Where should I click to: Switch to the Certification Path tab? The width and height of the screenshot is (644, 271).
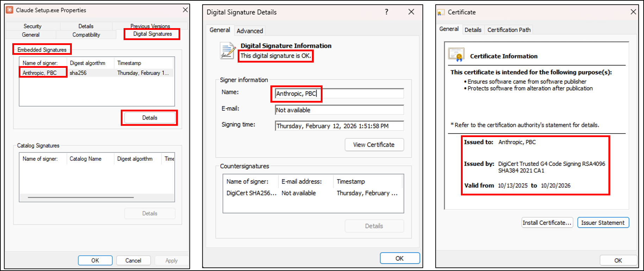click(x=508, y=30)
